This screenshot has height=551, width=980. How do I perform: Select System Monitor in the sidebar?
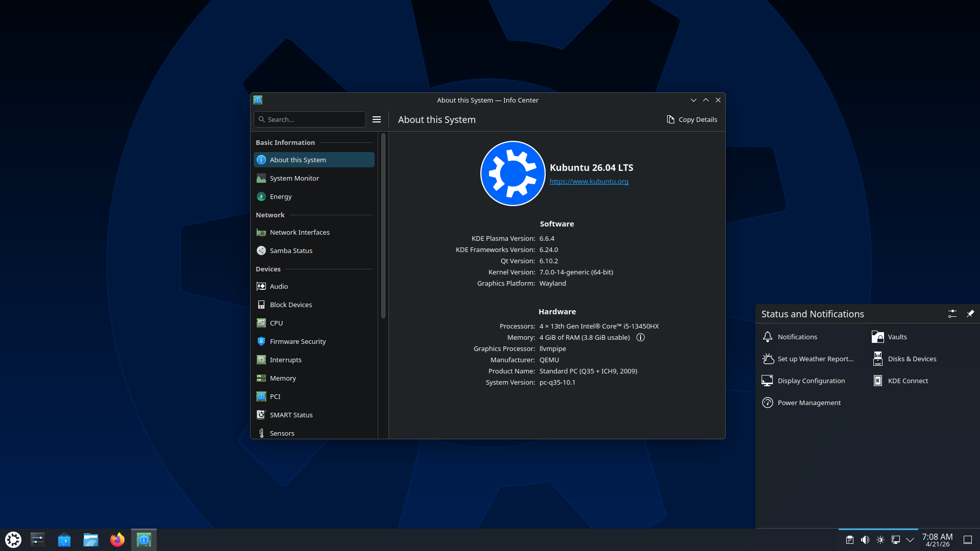295,178
